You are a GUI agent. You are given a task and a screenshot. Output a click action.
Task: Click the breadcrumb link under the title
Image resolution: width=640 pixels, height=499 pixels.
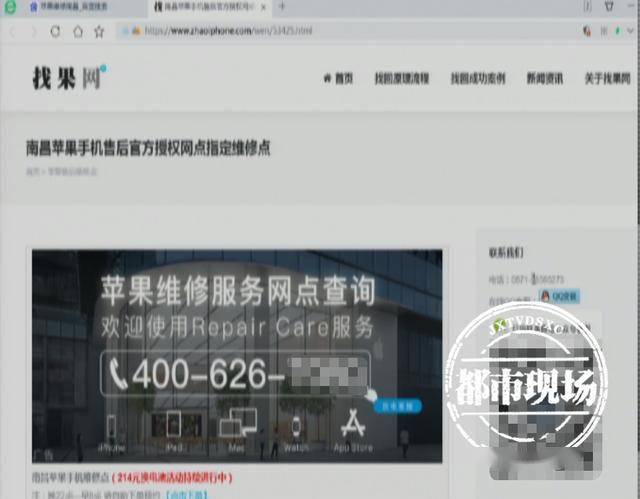point(61,172)
